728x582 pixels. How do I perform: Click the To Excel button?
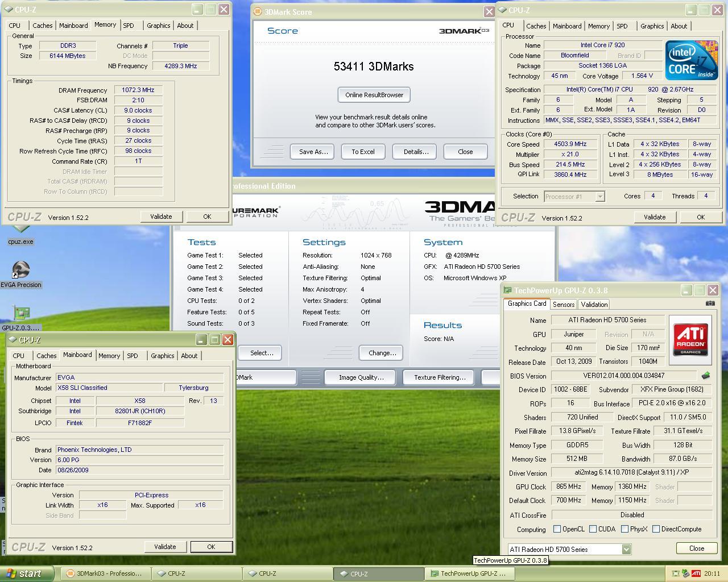tap(363, 152)
